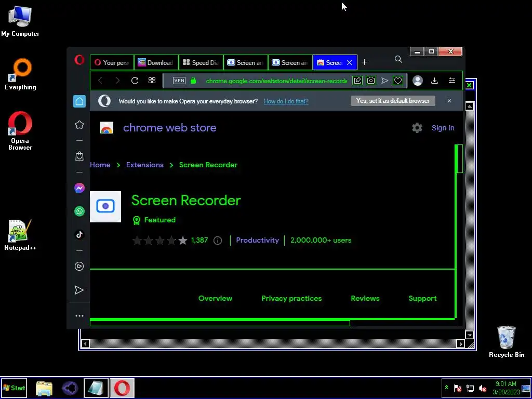Send page via My Flow arrow
This screenshot has height=399, width=532.
384,81
